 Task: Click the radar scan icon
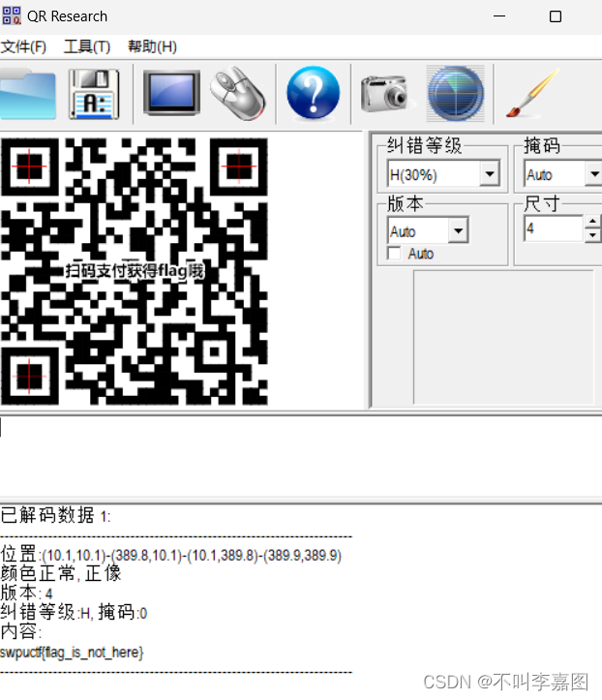455,94
